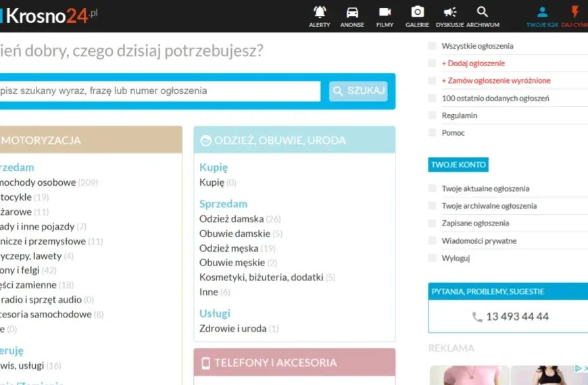
Task: Select Wyloguj in account menu
Action: [x=456, y=258]
